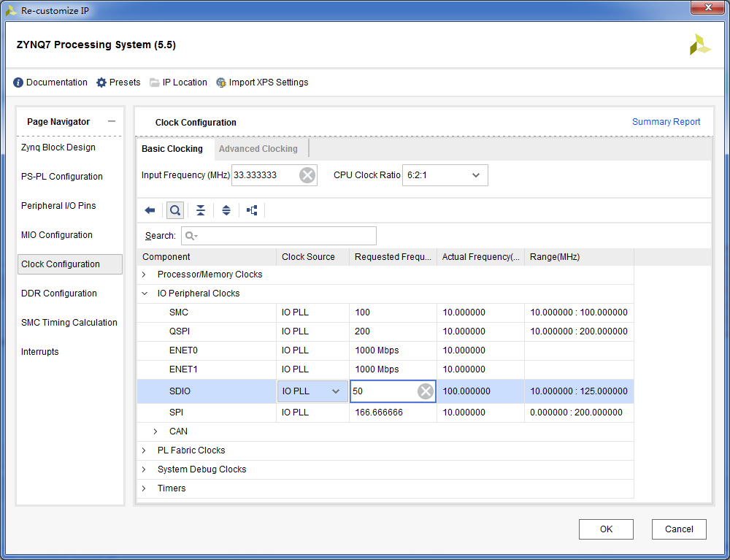Collapse all rows toolbar icon
The width and height of the screenshot is (730, 560).
click(201, 210)
